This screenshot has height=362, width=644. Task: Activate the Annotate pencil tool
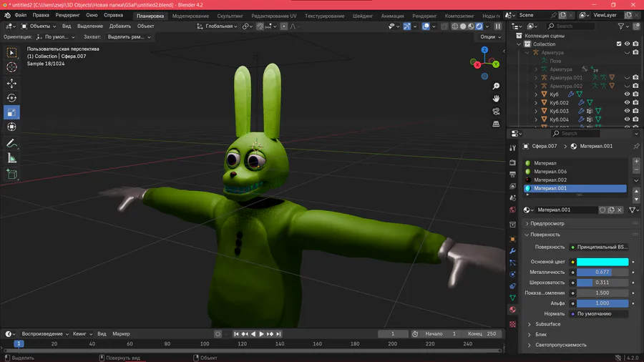coord(11,143)
